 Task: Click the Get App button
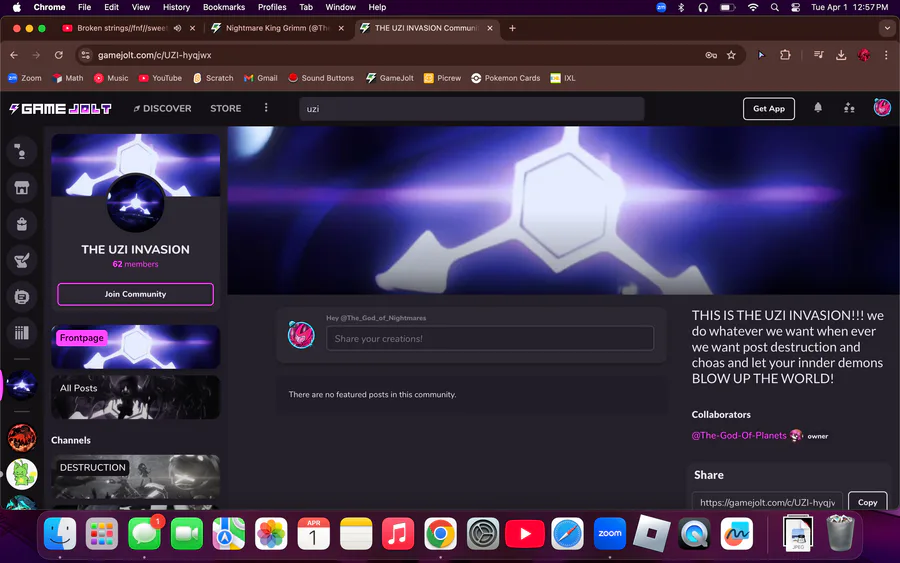(769, 108)
